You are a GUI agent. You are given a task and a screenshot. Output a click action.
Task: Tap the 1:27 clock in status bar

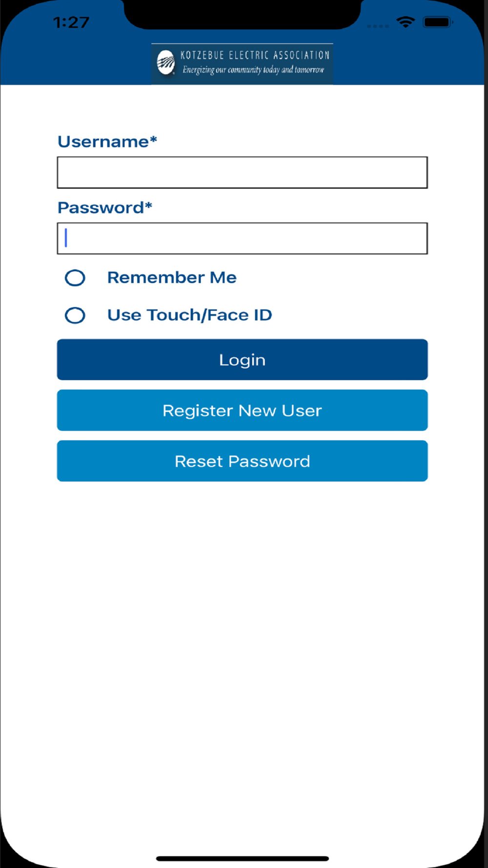(71, 22)
